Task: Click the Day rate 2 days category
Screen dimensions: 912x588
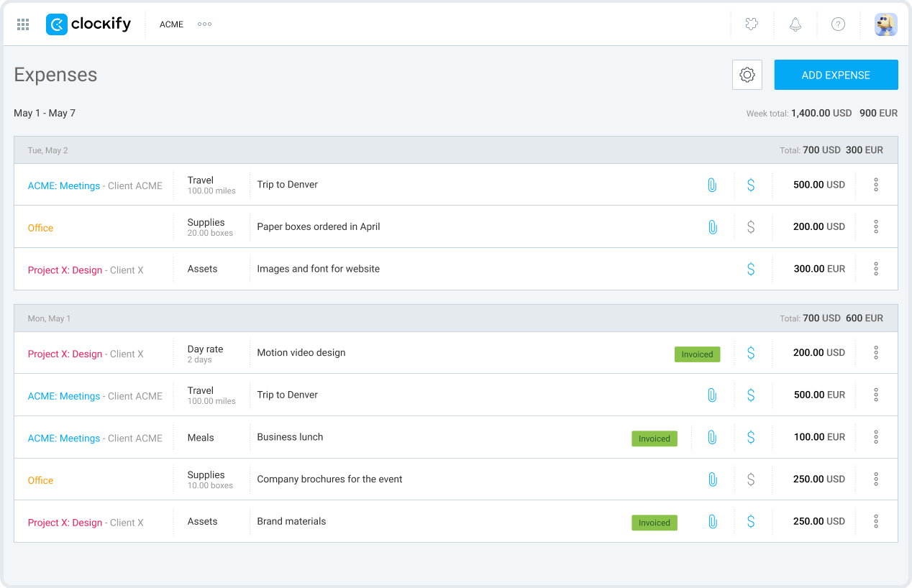Action: (205, 354)
